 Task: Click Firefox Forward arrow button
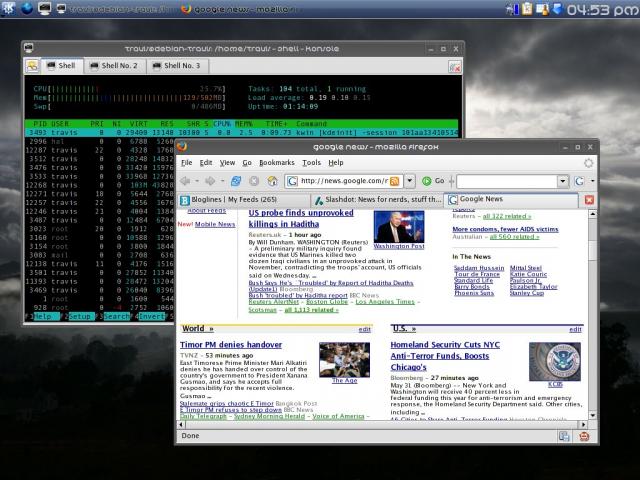210,181
